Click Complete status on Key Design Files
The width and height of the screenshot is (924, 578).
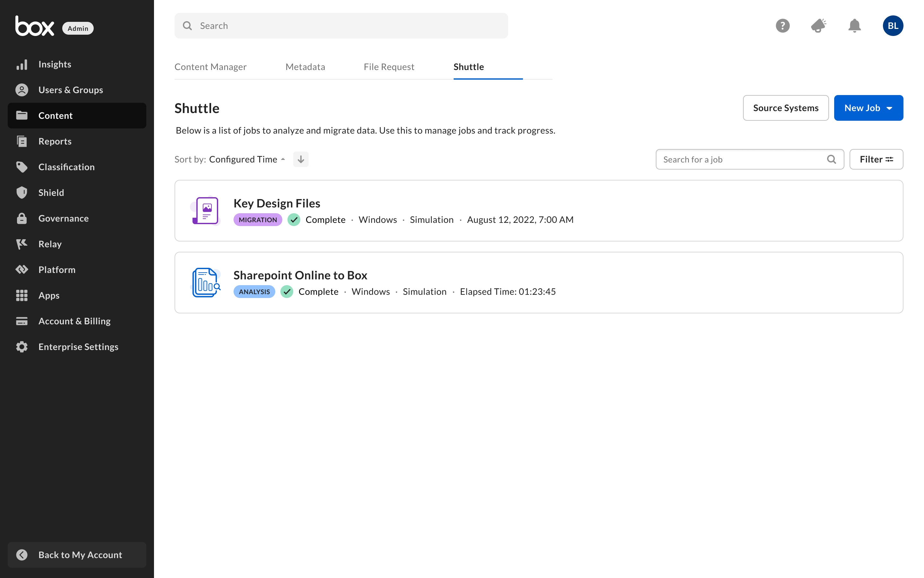[325, 220]
